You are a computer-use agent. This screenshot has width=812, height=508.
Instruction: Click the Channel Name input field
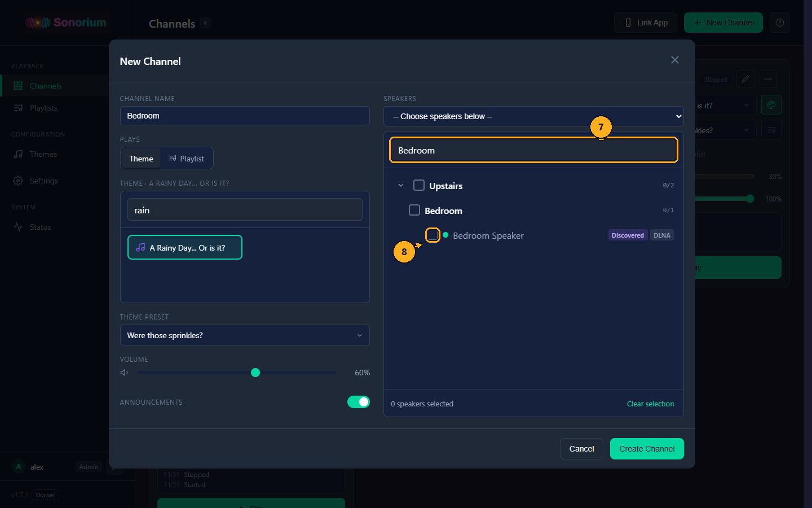[x=245, y=116]
